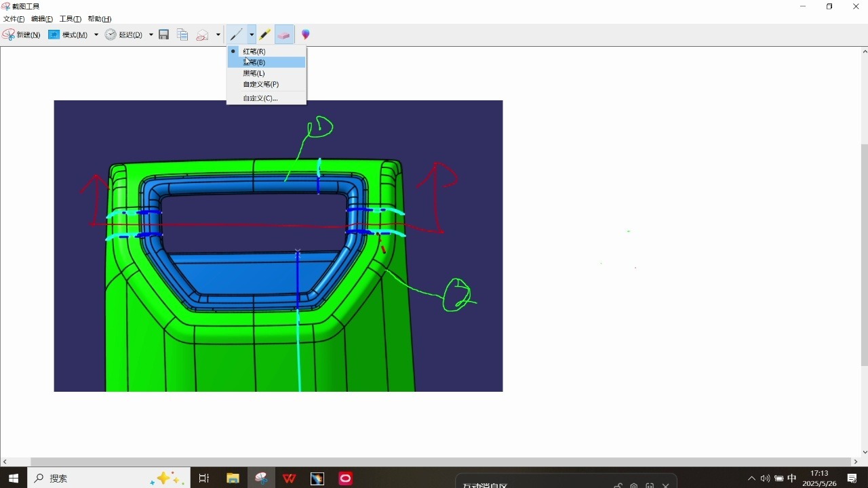Click the Snipping Tool title bar icon
The height and width of the screenshot is (488, 868).
(x=6, y=6)
